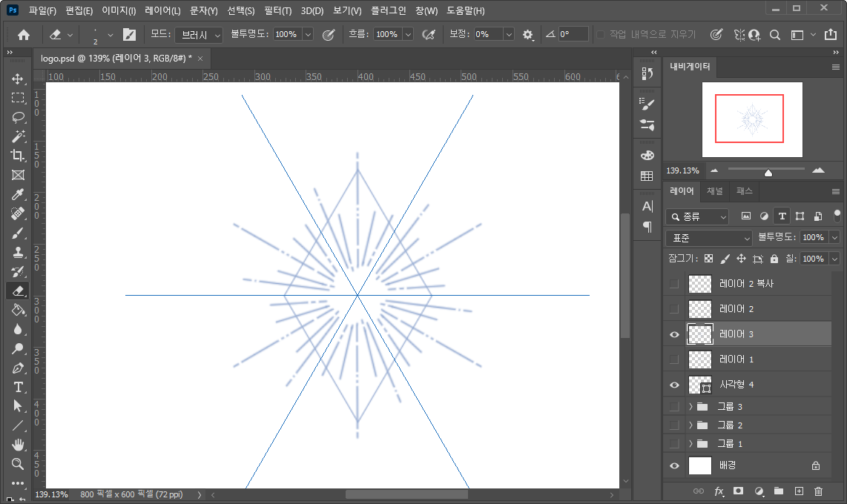Viewport: 847px width, 504px height.
Task: Click the navigator zoom-in mountains button
Action: (818, 170)
